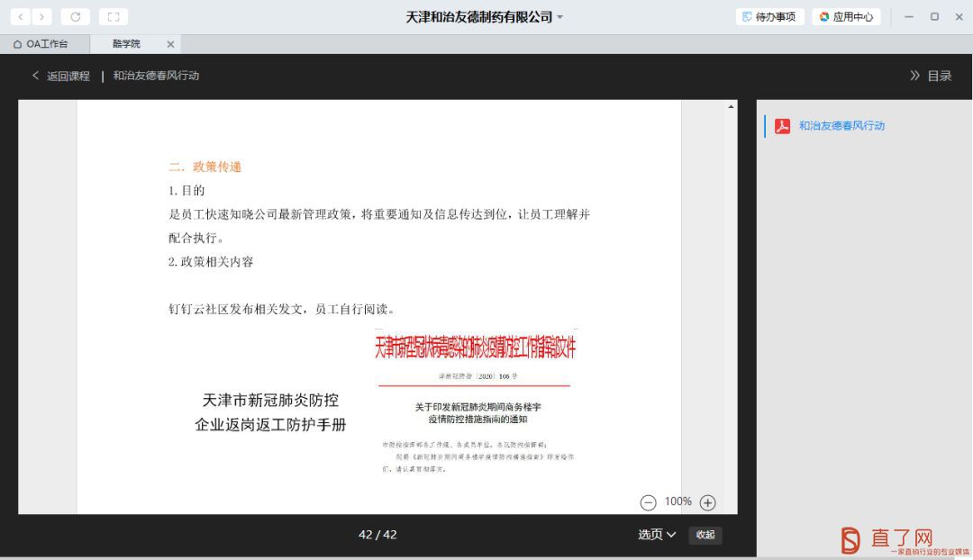The width and height of the screenshot is (973, 560).
Task: Open 应用中心 application center
Action: (x=846, y=17)
